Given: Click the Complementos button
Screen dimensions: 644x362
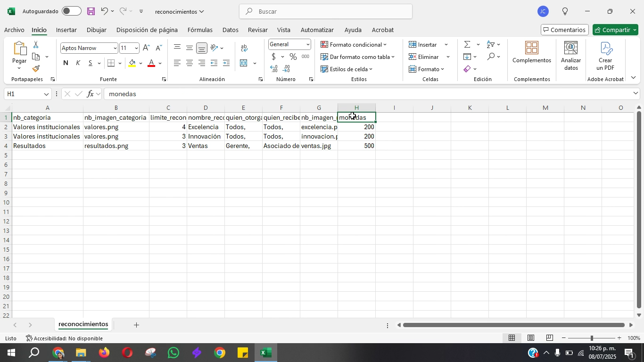Looking at the screenshot, I should point(532,52).
